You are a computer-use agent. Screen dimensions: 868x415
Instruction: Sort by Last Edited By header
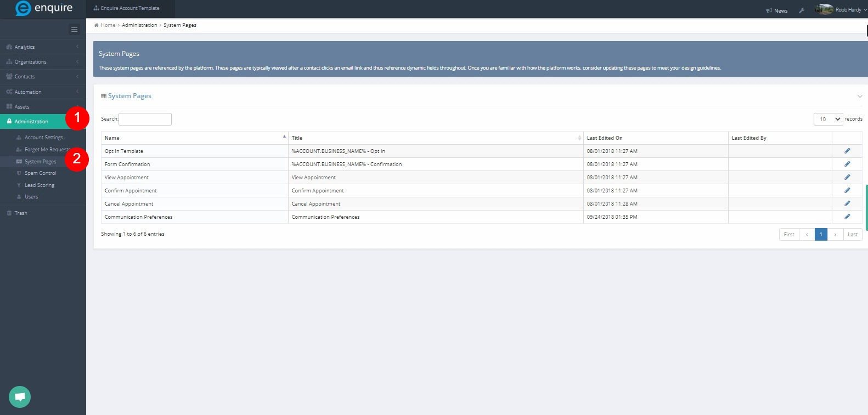click(x=780, y=138)
